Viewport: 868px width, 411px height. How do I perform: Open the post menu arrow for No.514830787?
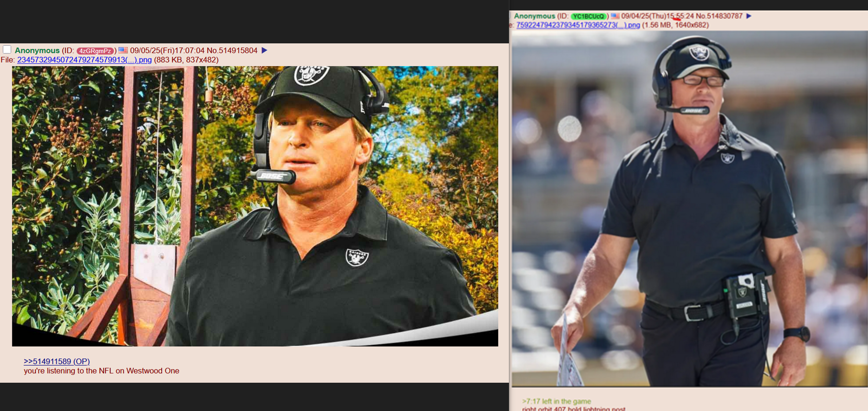coord(749,16)
